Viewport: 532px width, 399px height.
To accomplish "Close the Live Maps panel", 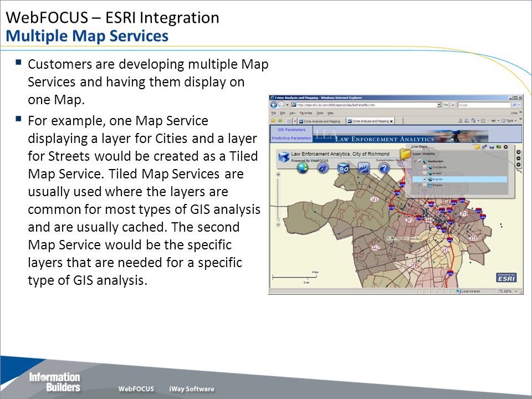I will [506, 147].
